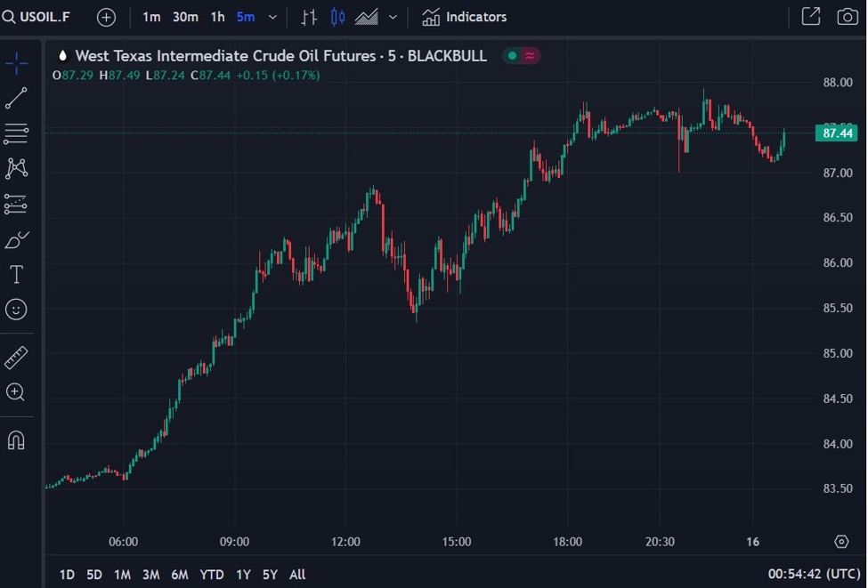Select the ruler measure tool
The image size is (868, 588).
pos(16,357)
